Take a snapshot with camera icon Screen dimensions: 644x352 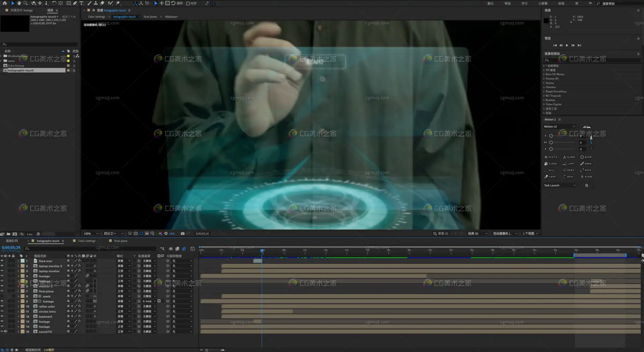point(182,234)
